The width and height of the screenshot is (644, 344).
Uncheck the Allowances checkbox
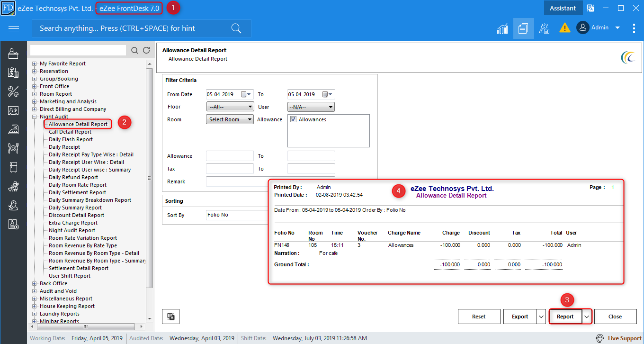click(294, 119)
